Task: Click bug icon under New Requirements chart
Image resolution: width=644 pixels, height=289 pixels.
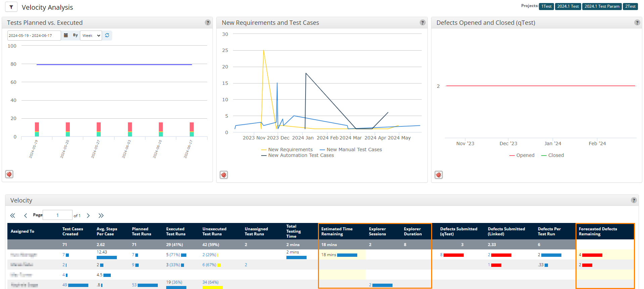Action: (x=224, y=175)
